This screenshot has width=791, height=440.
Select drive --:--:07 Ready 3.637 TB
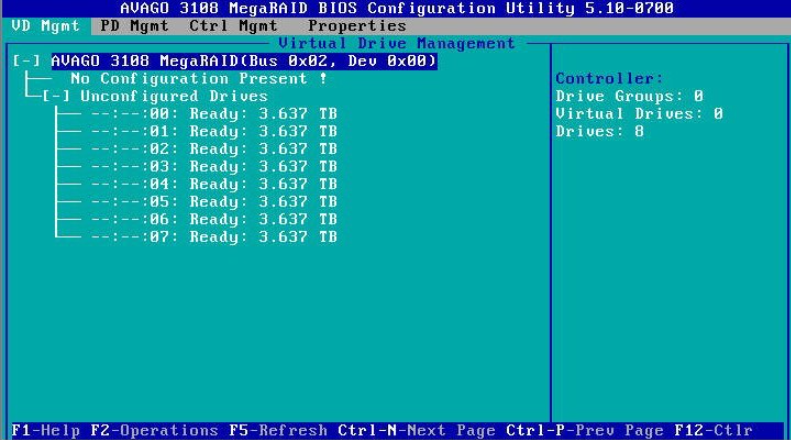coord(214,237)
